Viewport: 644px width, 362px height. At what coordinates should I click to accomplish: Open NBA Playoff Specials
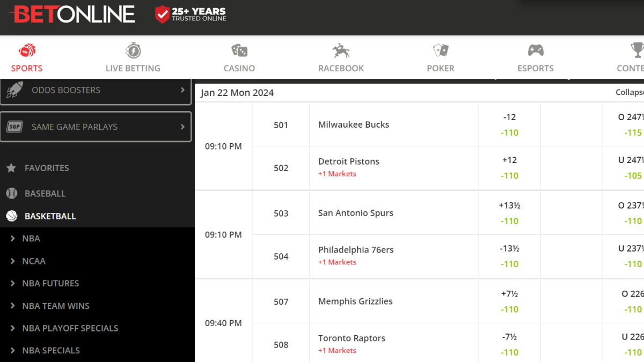pyautogui.click(x=70, y=328)
